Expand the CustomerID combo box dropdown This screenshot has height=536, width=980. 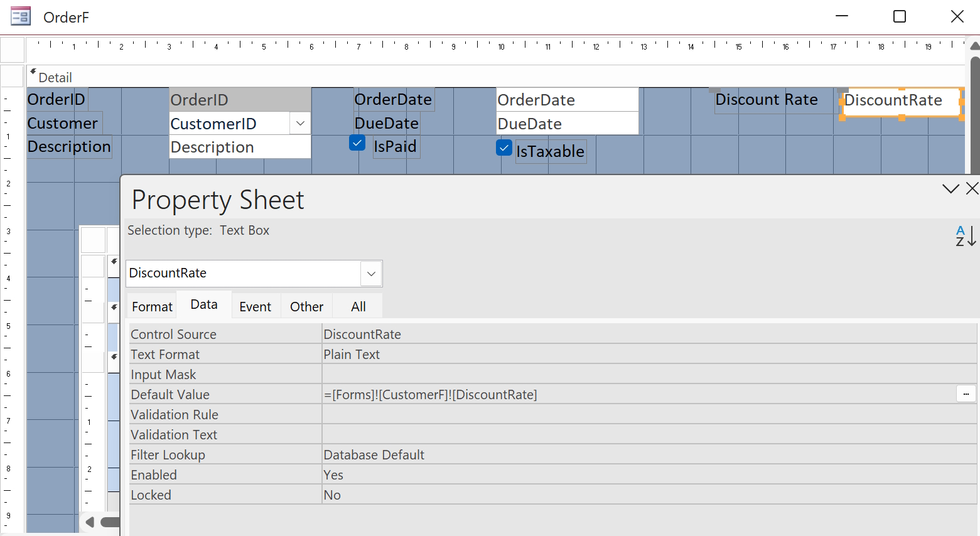pos(300,124)
